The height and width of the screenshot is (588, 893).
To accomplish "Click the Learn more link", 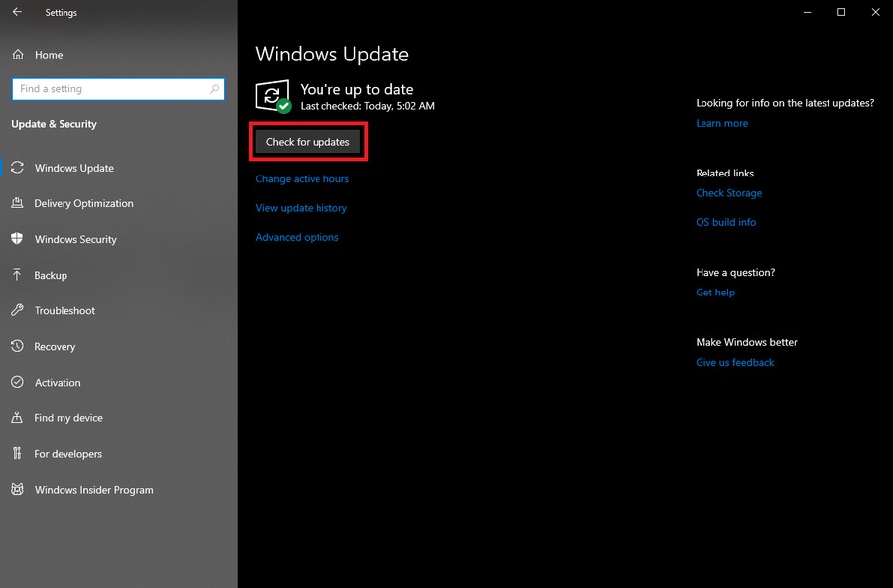I will coord(721,123).
